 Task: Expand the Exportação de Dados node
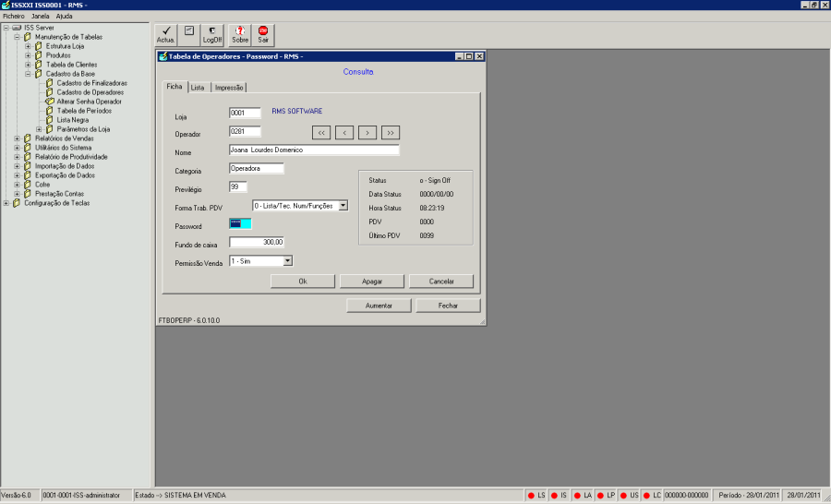[17, 175]
